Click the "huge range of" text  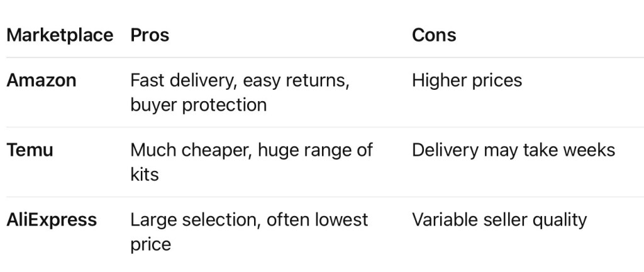311,150
